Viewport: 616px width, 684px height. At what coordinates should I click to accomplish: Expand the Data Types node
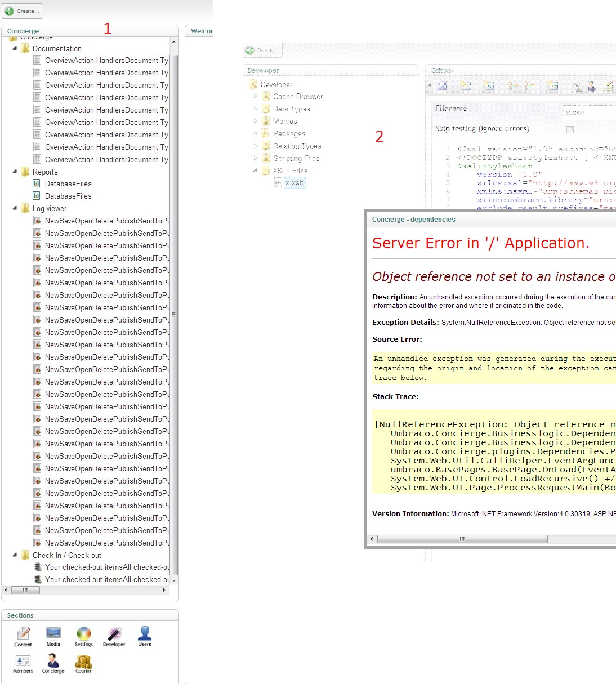pyautogui.click(x=256, y=109)
